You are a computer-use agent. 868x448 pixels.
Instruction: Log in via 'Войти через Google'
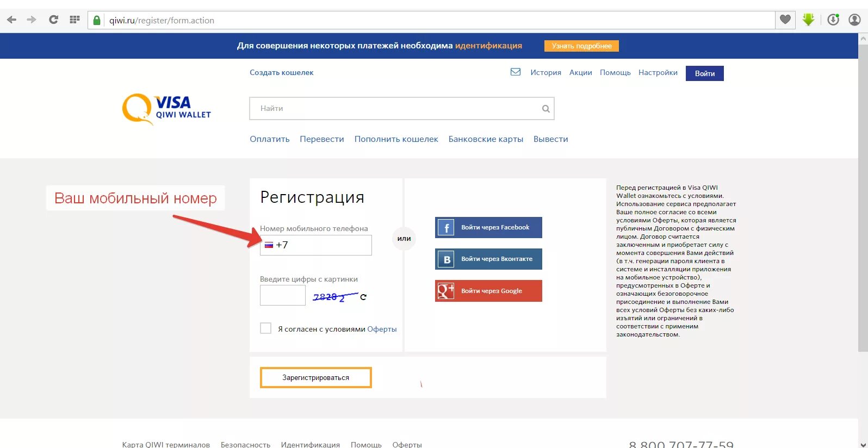tap(488, 291)
